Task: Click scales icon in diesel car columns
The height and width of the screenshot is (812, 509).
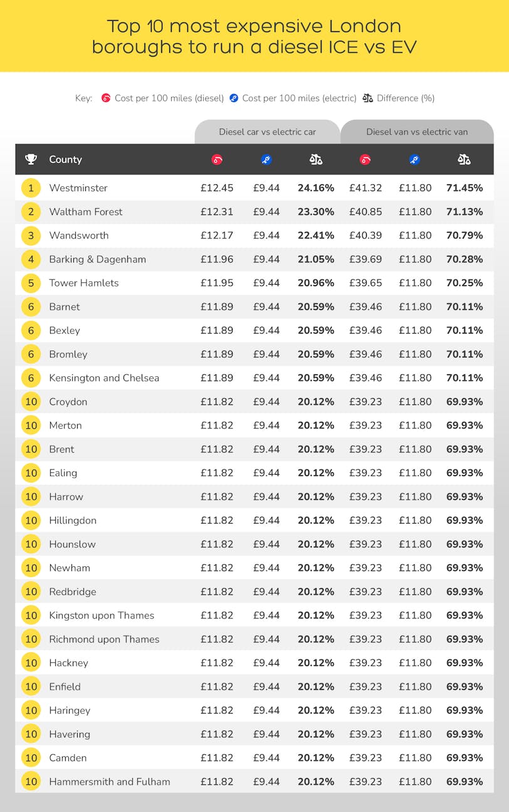Action: tap(316, 160)
